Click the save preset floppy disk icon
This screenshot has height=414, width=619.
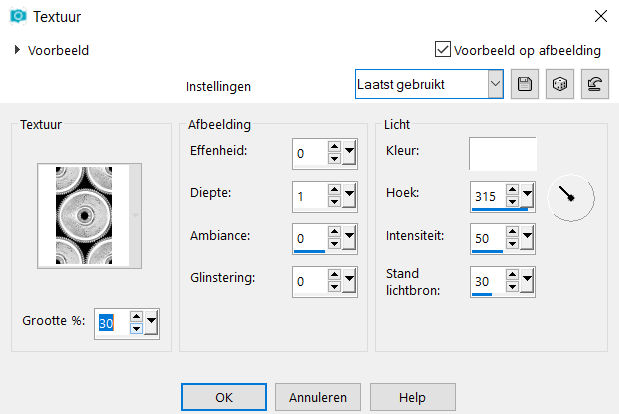coord(525,84)
